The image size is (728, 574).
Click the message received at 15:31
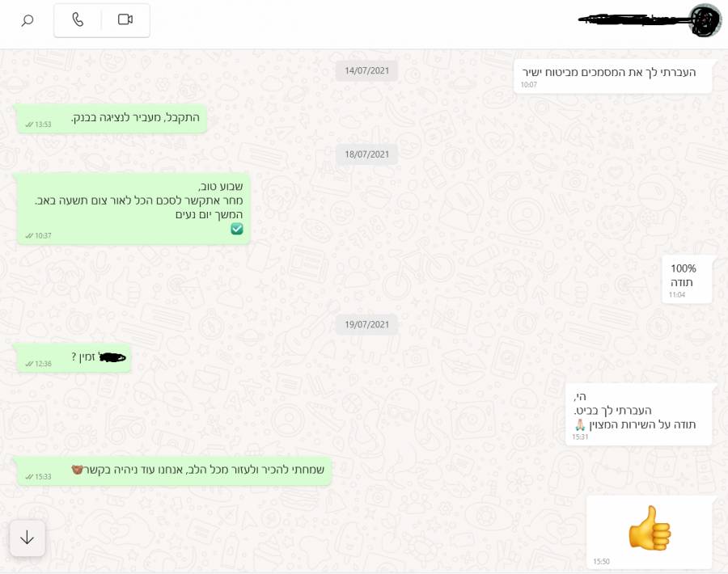click(x=638, y=415)
